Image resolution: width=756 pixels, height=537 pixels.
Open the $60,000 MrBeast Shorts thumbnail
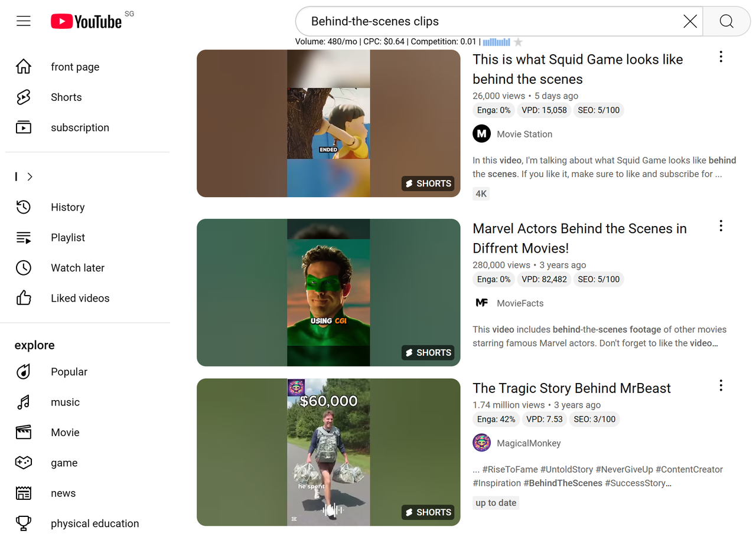(328, 452)
